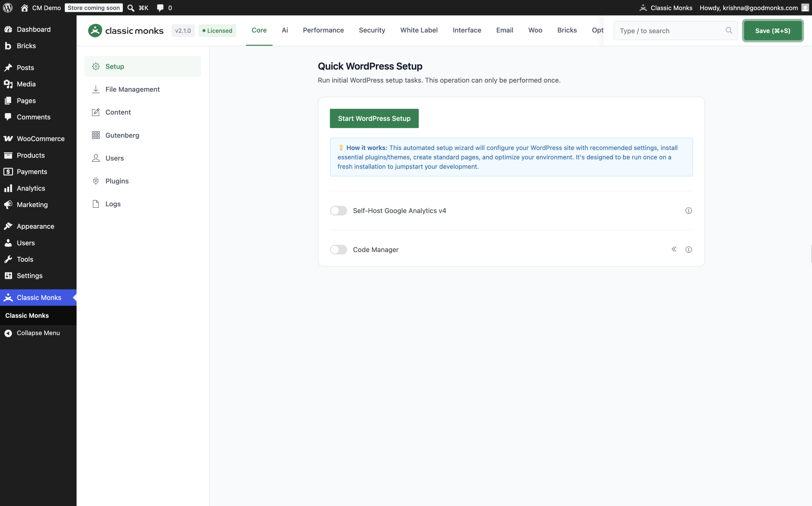The width and height of the screenshot is (812, 506).
Task: Click the Bricks 'b' icon in sidebar
Action: 8,46
